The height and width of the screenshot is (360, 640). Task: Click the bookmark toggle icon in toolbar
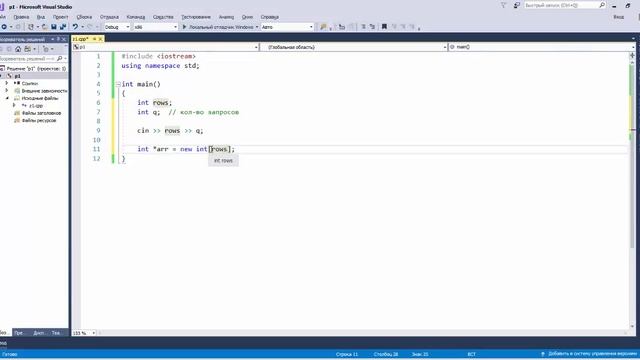click(384, 27)
